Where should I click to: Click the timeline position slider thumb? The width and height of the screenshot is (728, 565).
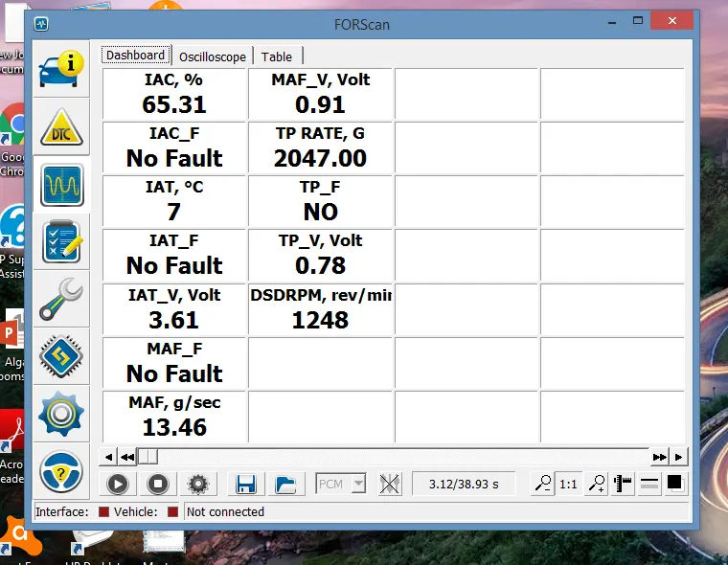coord(148,457)
